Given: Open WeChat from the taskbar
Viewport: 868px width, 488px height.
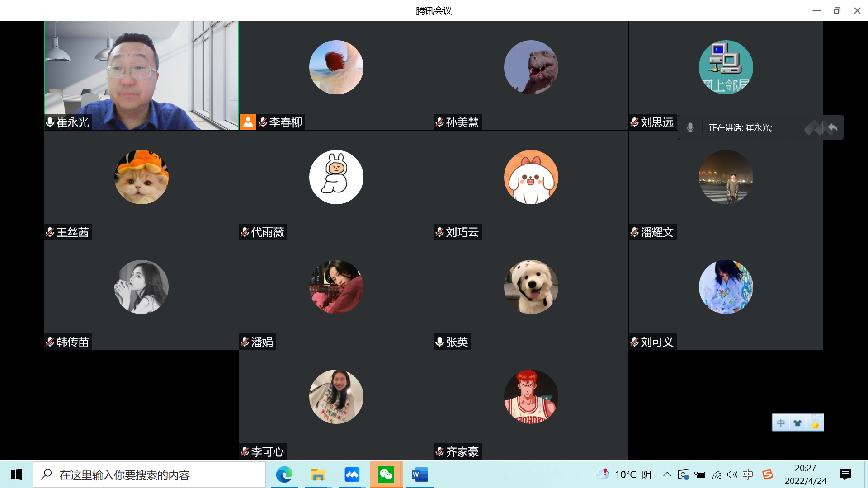Looking at the screenshot, I should (x=386, y=474).
